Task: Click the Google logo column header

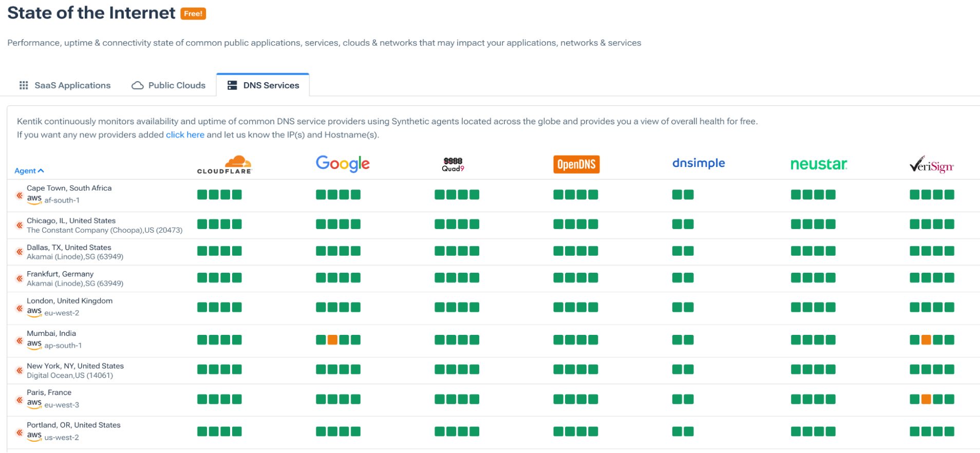Action: click(x=343, y=164)
